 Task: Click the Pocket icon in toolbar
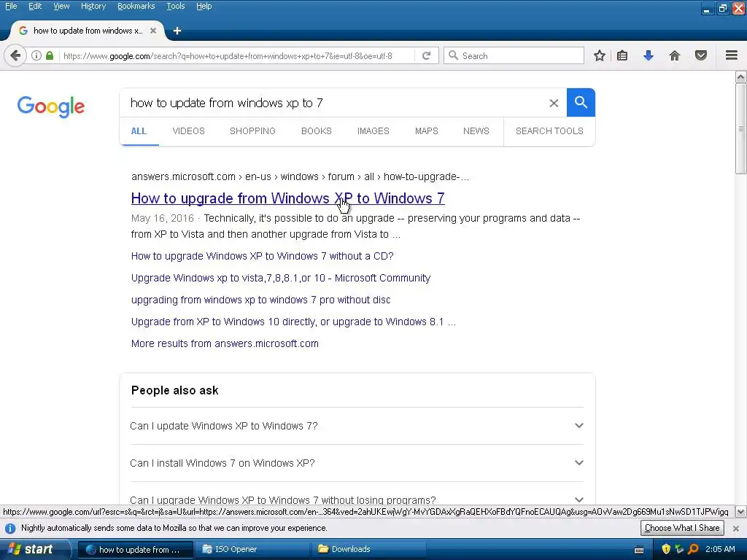pos(701,55)
